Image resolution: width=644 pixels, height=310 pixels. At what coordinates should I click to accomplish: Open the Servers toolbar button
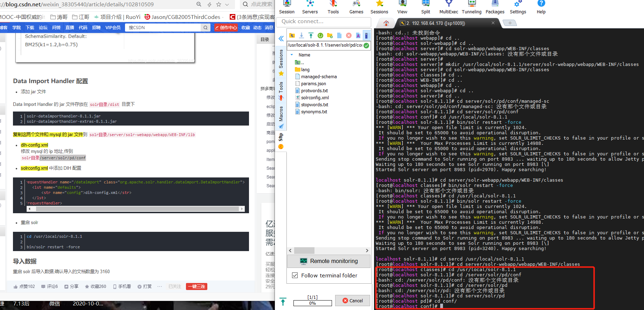pyautogui.click(x=310, y=7)
